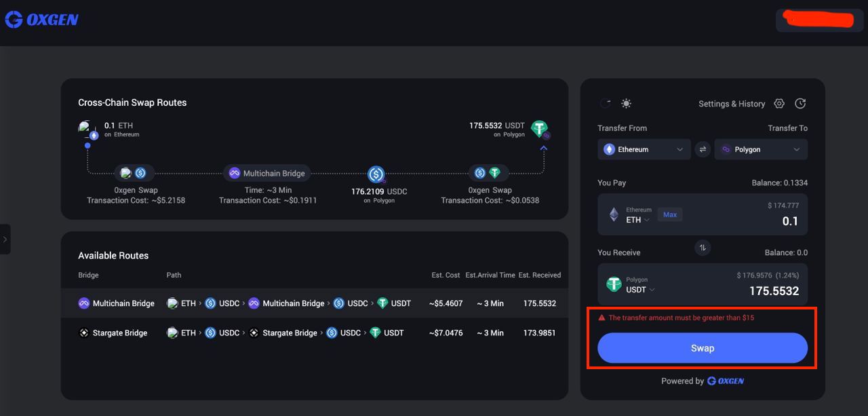Screen dimensions: 868x416
Task: Open Transfer From Ethereum dropdown
Action: [644, 149]
